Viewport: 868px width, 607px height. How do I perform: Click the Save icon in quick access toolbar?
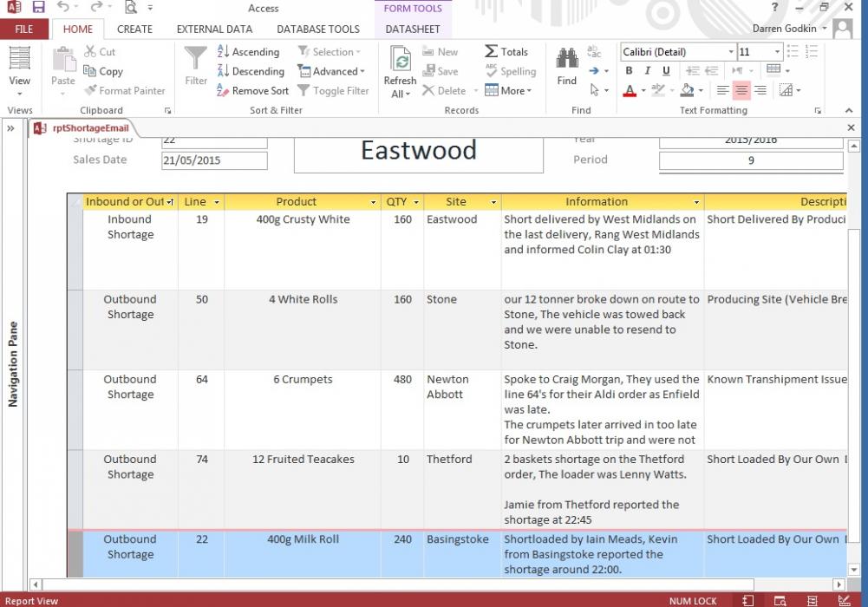tap(38, 8)
